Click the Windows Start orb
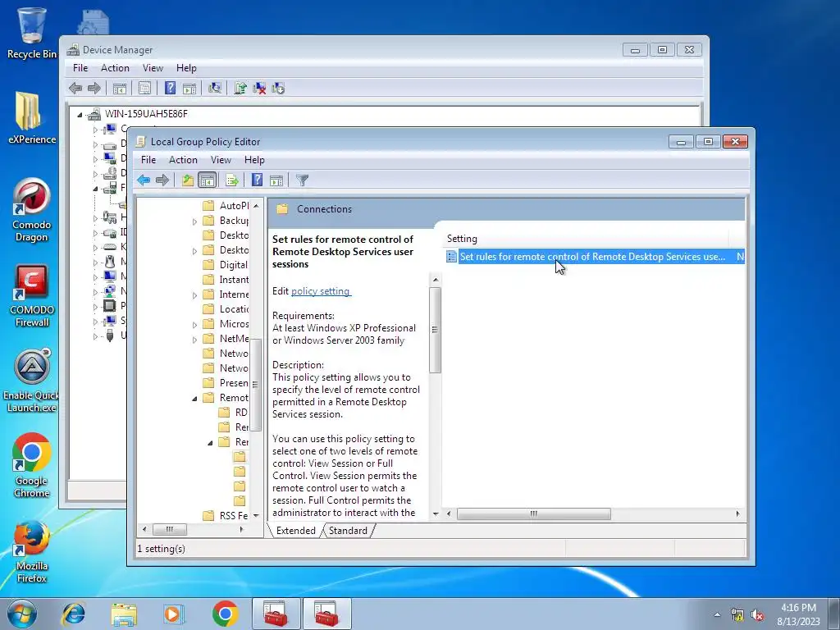The image size is (840, 630). coord(22,614)
